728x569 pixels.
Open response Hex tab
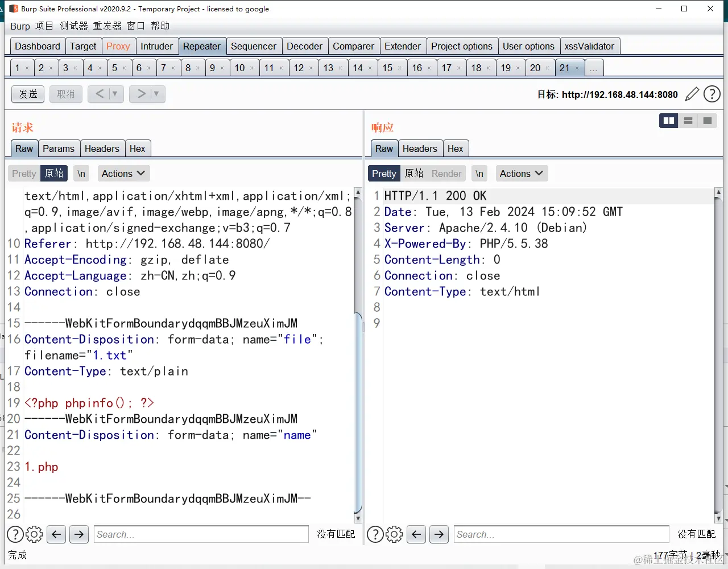pos(455,149)
